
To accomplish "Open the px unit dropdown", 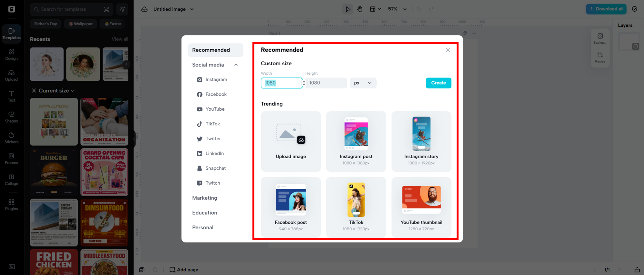I will click(363, 83).
